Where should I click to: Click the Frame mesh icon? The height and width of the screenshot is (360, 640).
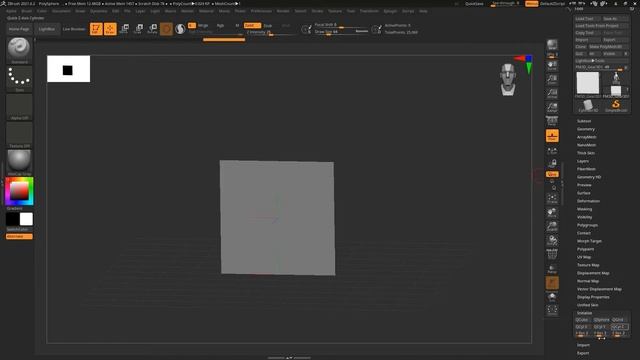(552, 199)
